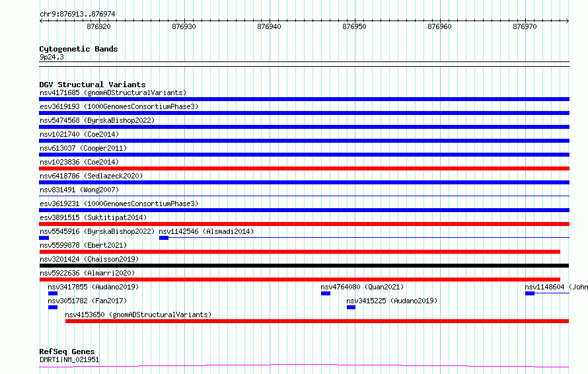Viewport: 588px width, 374px height.
Task: Click the red bar under nsv4153650
Action: pyautogui.click(x=317, y=321)
